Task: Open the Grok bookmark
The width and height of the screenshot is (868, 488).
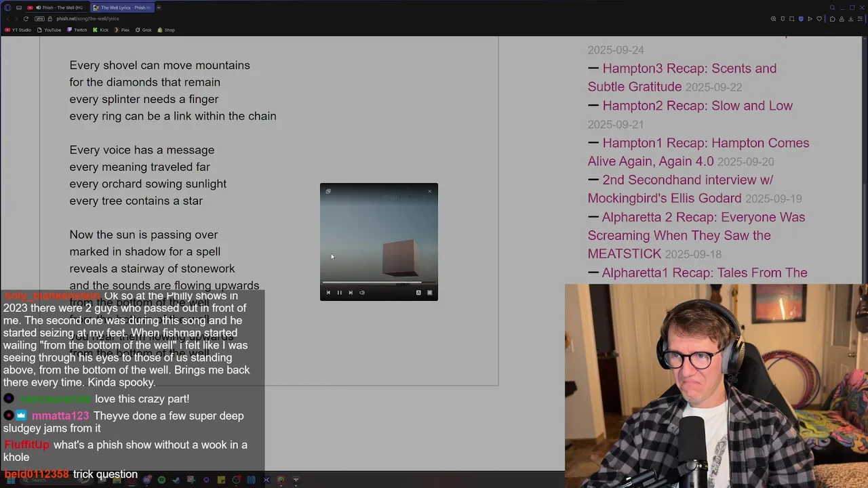Action: [144, 30]
